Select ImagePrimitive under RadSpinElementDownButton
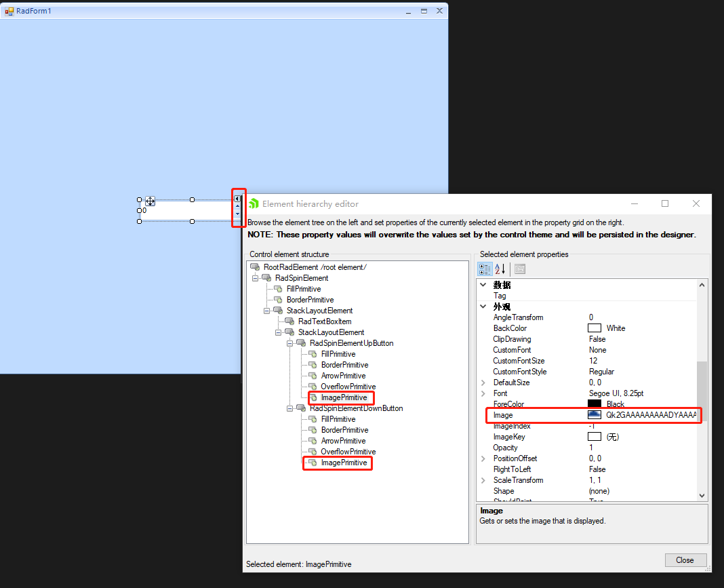Viewport: 724px width, 588px height. coord(344,463)
